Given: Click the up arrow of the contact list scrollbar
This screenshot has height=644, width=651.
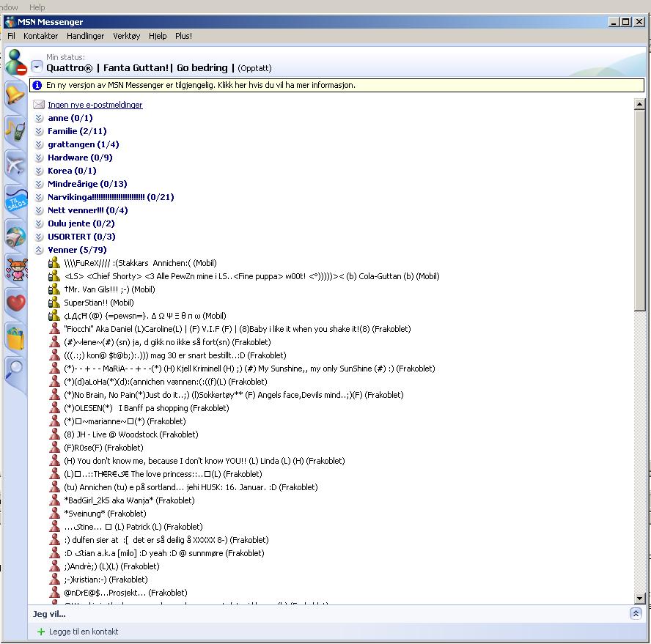Looking at the screenshot, I should point(639,104).
